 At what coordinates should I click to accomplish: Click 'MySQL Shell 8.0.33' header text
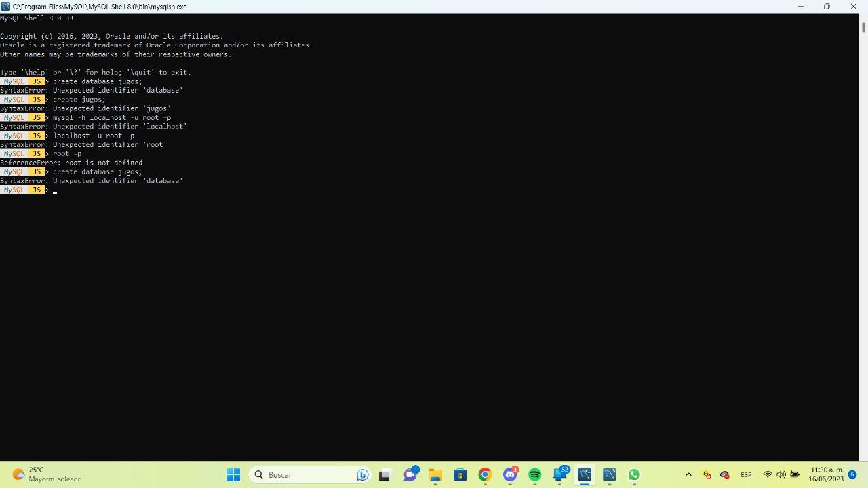click(x=37, y=18)
